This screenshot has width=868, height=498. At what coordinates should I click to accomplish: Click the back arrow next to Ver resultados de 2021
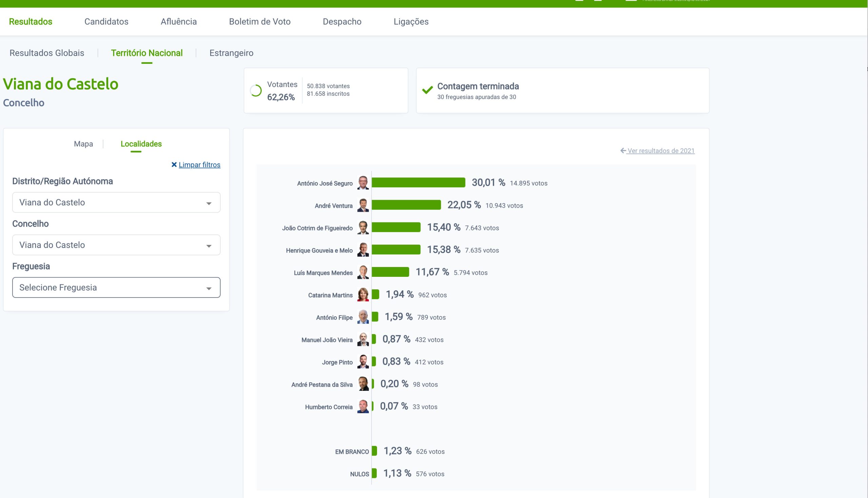(x=623, y=151)
